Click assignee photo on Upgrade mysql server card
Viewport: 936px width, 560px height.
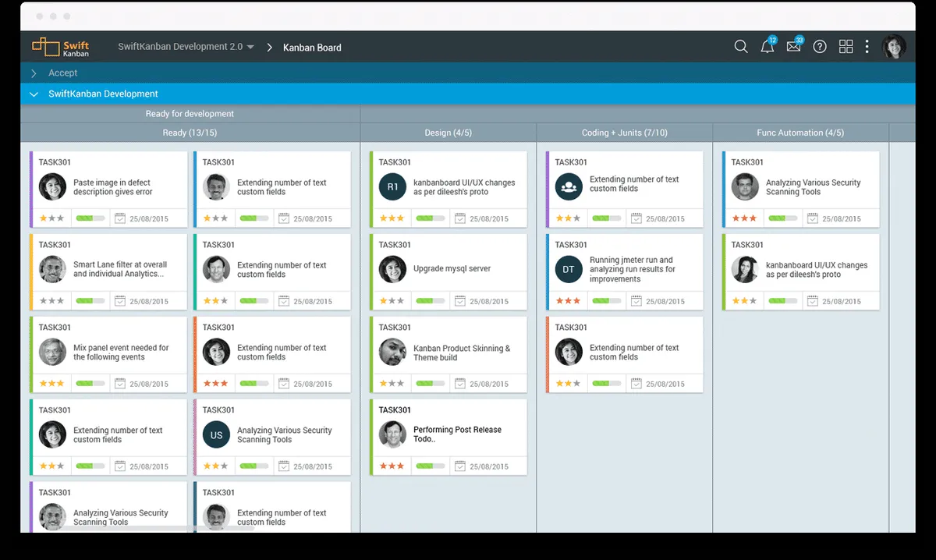(x=393, y=270)
